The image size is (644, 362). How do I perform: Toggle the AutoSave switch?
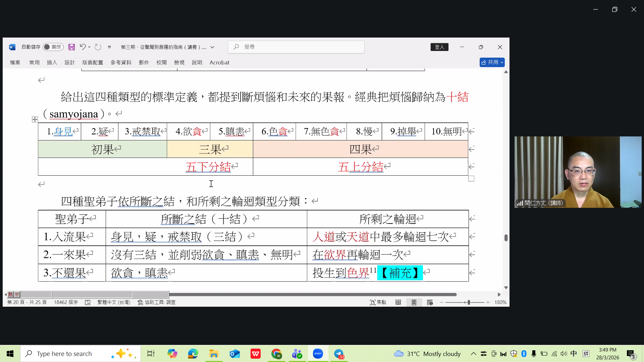53,47
